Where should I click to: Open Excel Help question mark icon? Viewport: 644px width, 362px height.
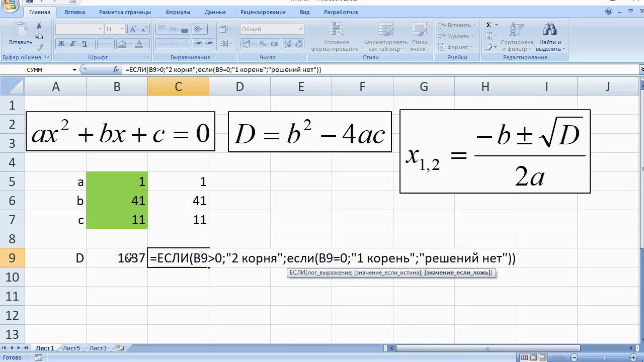point(609,11)
